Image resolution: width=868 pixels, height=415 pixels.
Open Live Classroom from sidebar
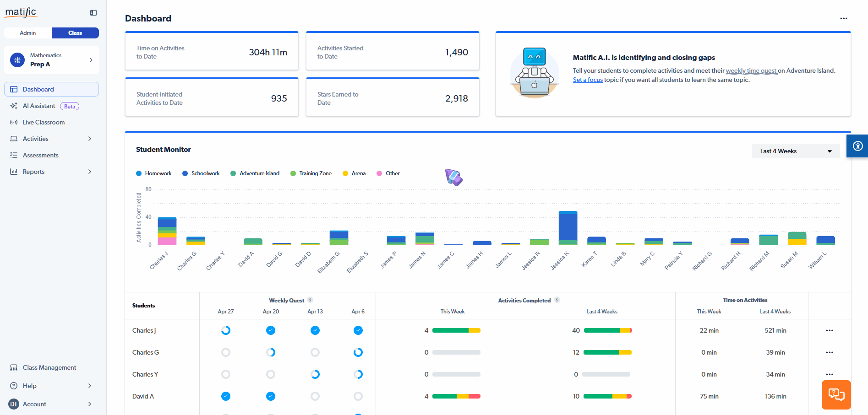point(44,122)
